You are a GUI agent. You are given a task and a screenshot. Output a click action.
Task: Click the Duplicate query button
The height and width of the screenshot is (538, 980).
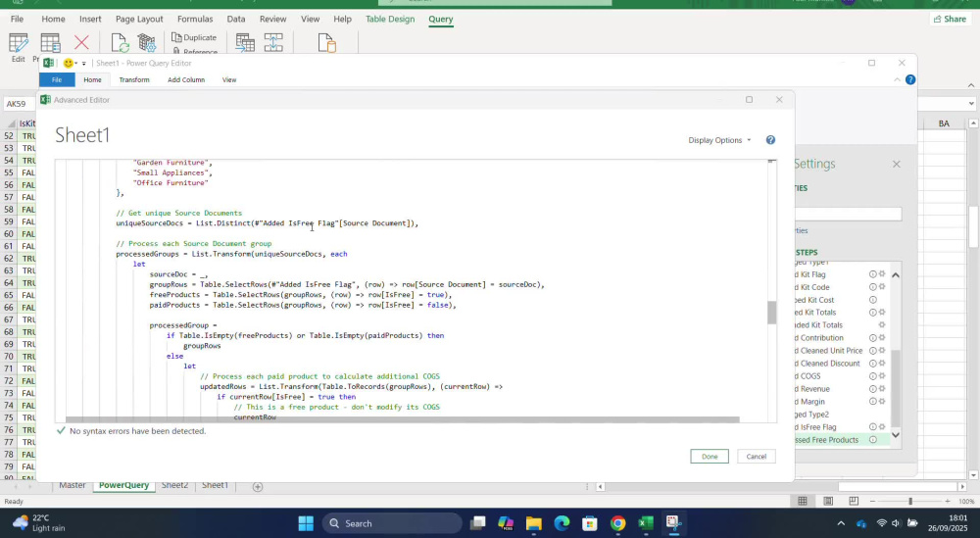click(x=194, y=37)
